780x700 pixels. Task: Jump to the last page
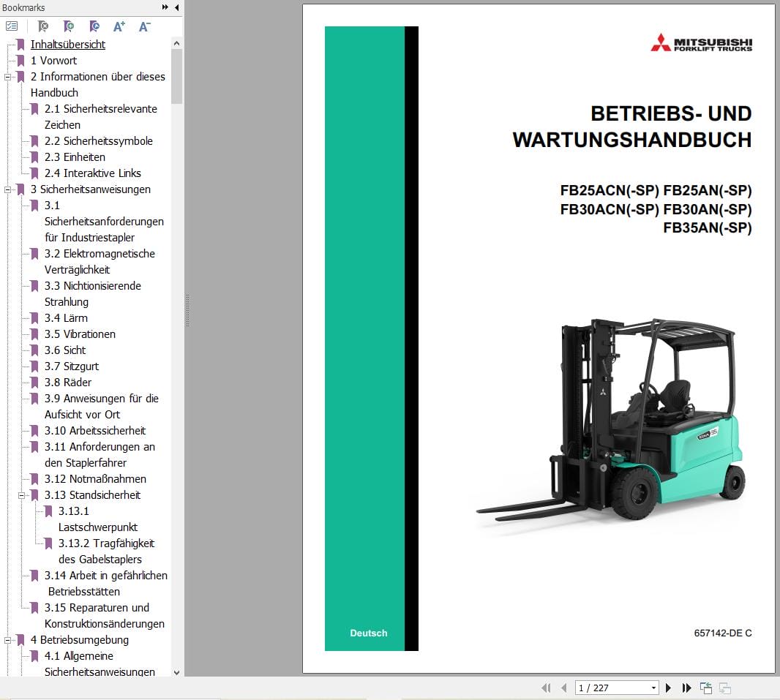tap(686, 688)
